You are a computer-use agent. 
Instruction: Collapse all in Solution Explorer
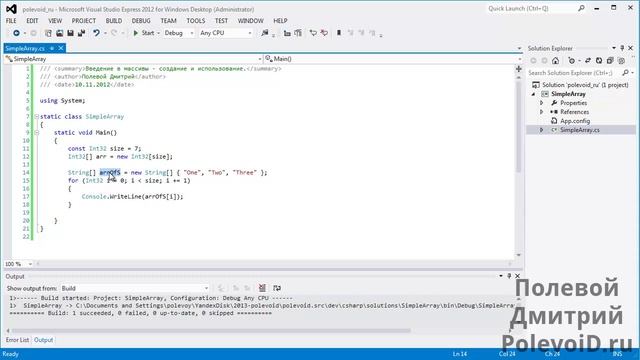(610, 61)
